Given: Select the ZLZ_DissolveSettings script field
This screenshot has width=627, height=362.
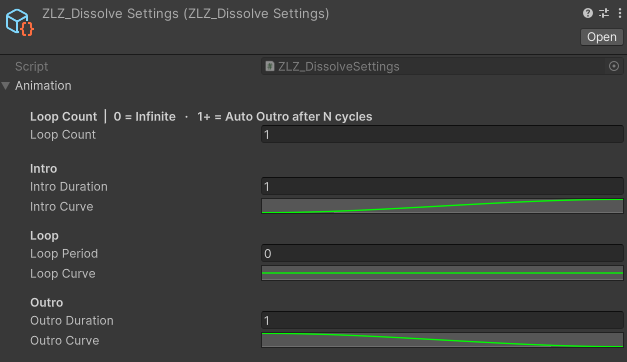Looking at the screenshot, I should [x=442, y=66].
